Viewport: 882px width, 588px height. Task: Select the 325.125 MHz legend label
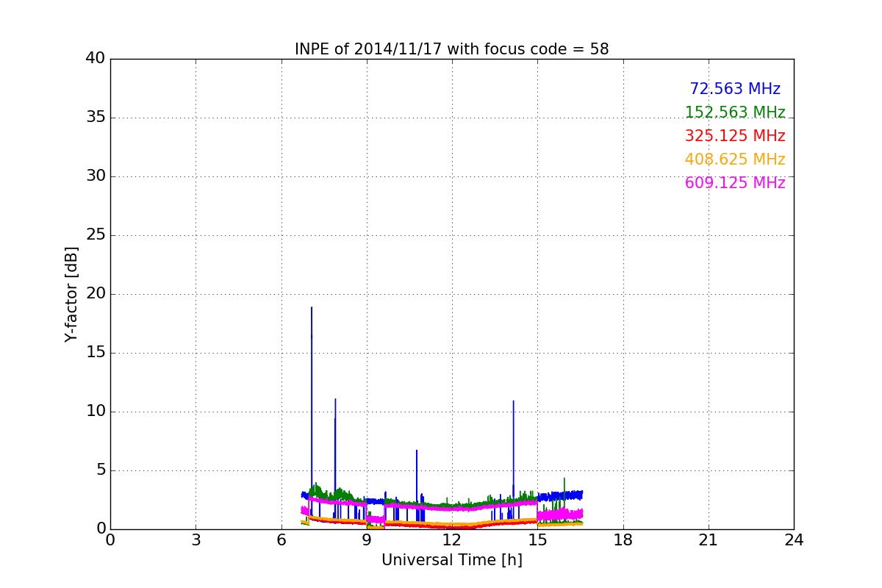(x=735, y=136)
